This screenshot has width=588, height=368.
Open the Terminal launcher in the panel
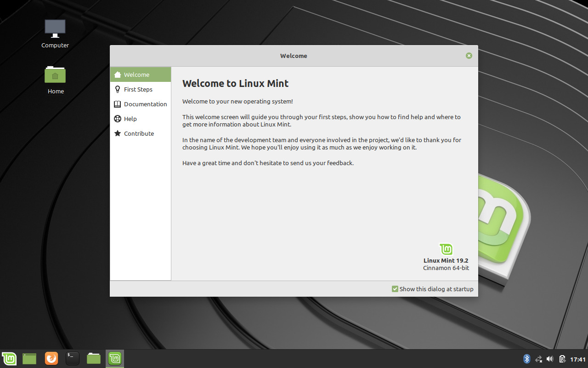(x=73, y=358)
